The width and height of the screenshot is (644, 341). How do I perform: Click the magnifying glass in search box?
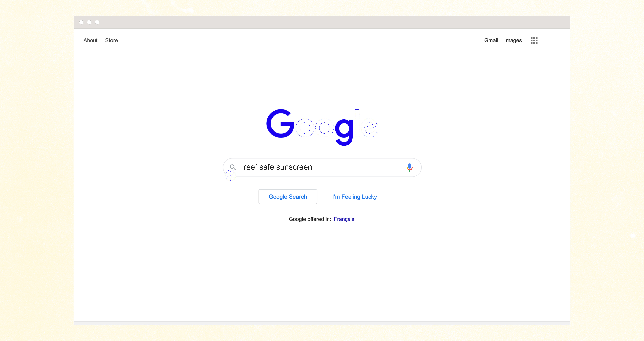pos(233,167)
